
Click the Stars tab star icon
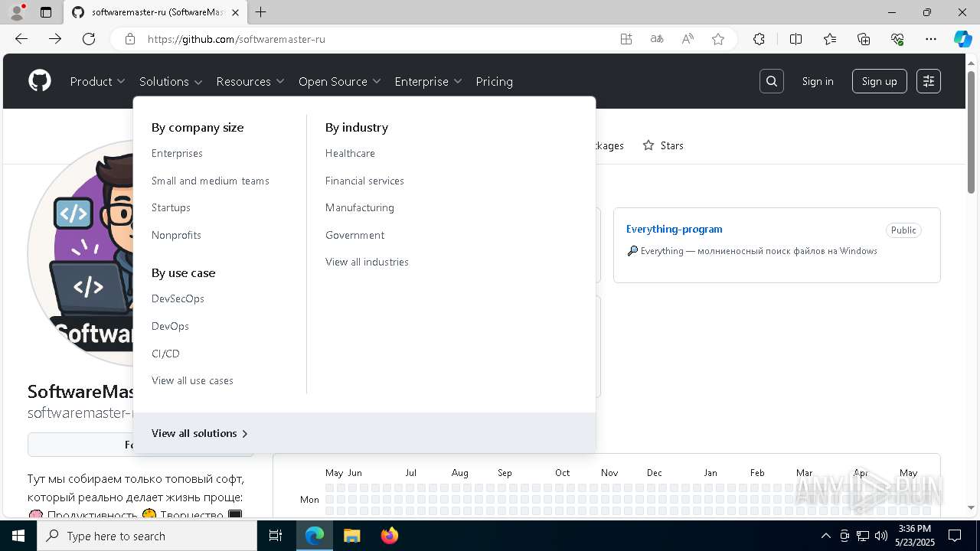648,145
